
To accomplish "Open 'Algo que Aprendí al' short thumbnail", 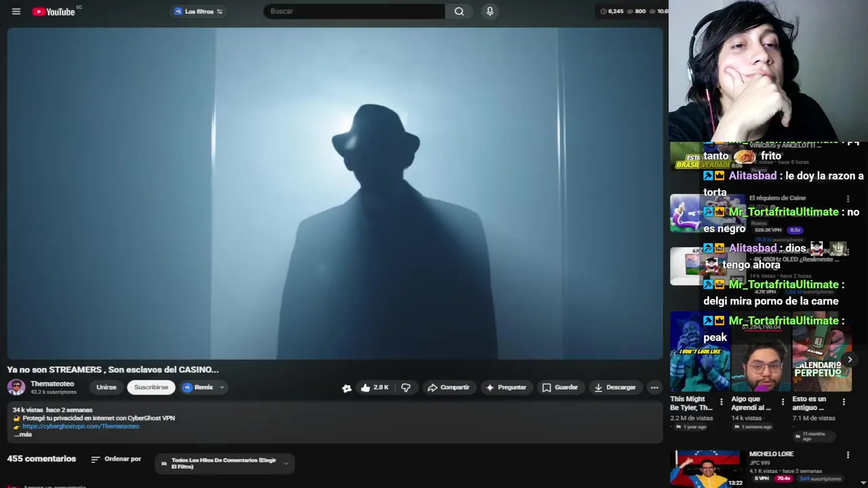I will tap(761, 352).
